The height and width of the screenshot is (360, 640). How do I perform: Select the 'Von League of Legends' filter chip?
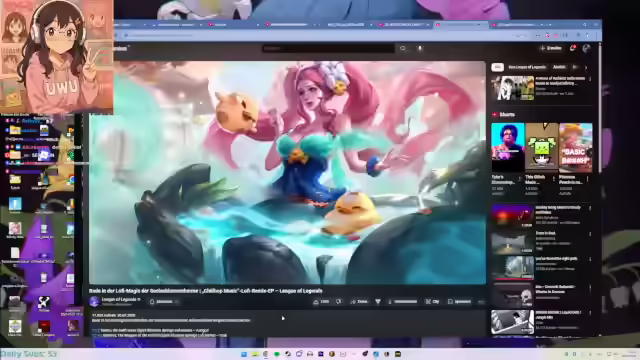[x=527, y=67]
